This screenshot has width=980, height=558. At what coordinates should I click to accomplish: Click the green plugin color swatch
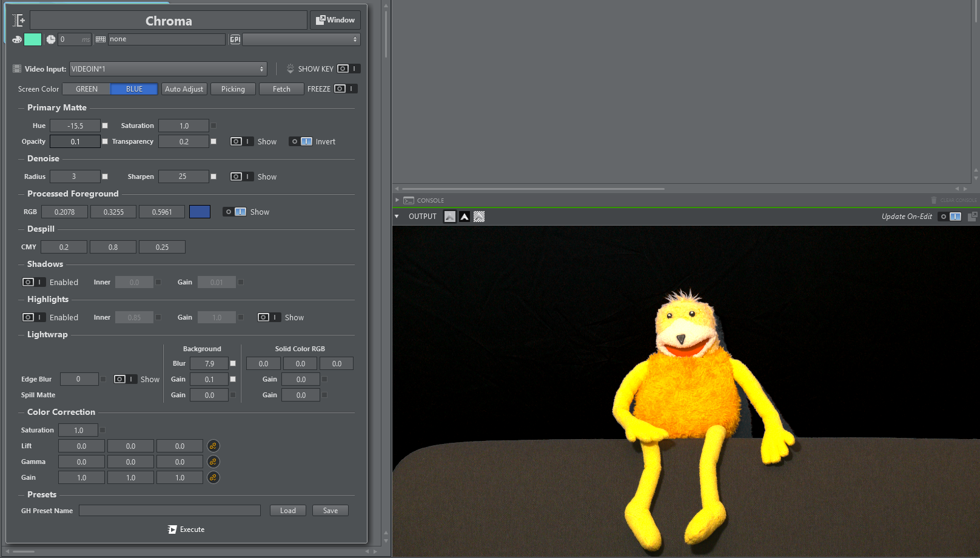33,39
